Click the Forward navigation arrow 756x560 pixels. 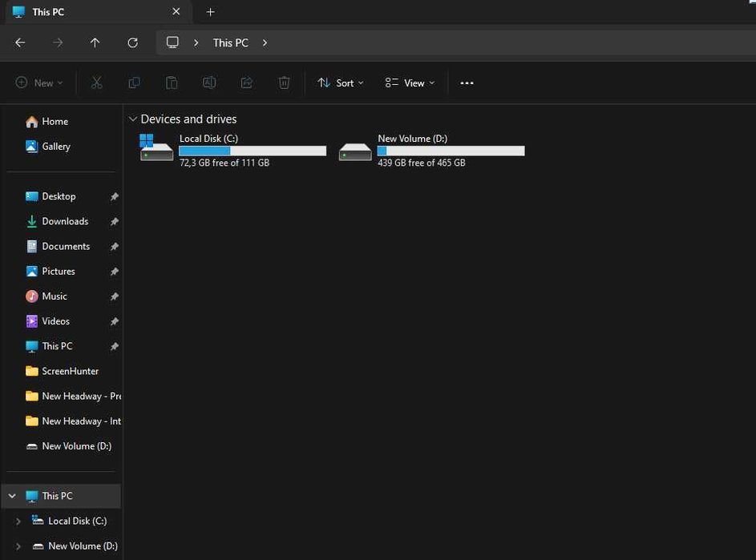tap(58, 42)
